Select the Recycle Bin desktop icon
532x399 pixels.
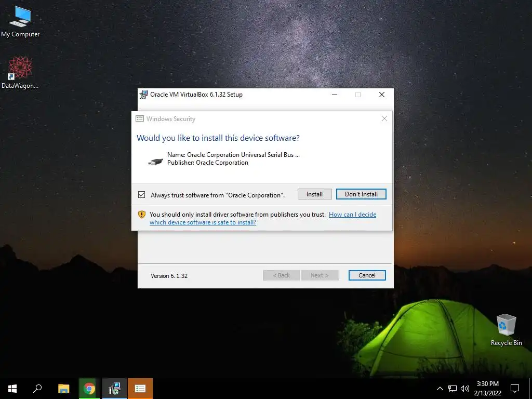(x=506, y=330)
